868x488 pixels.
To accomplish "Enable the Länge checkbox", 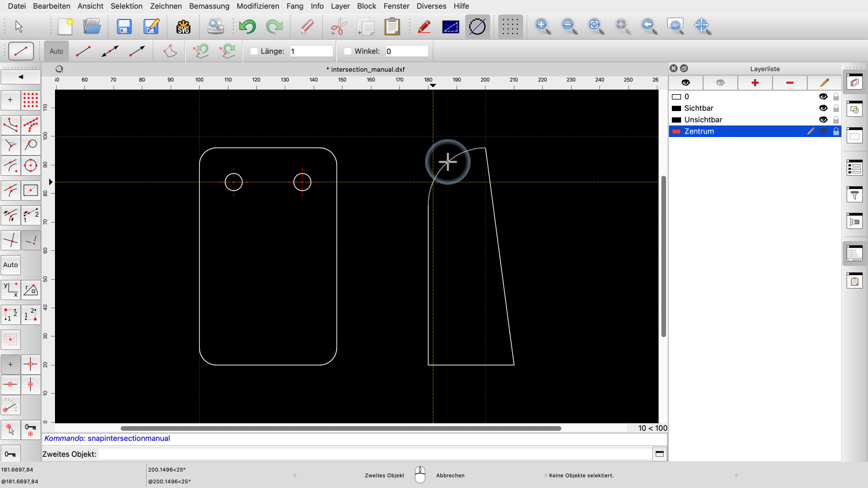I will point(253,51).
